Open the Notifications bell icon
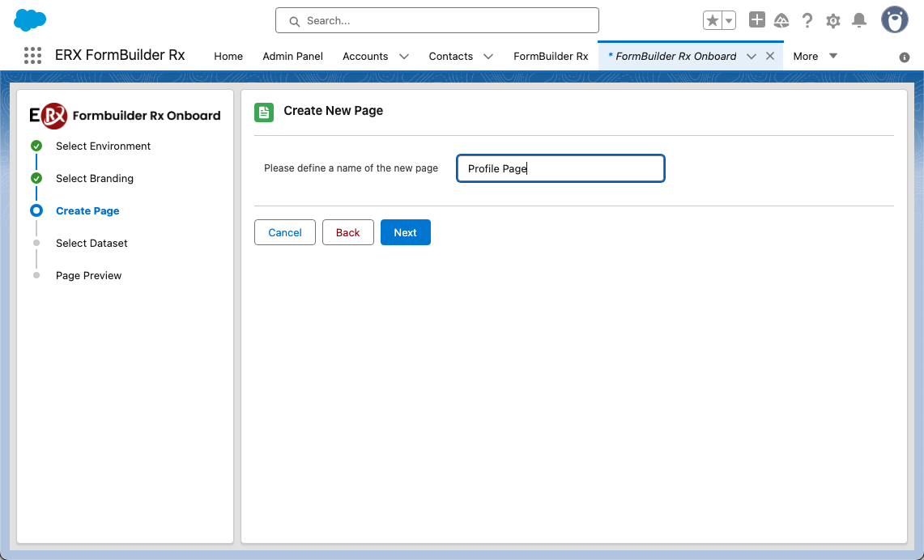 [x=859, y=21]
